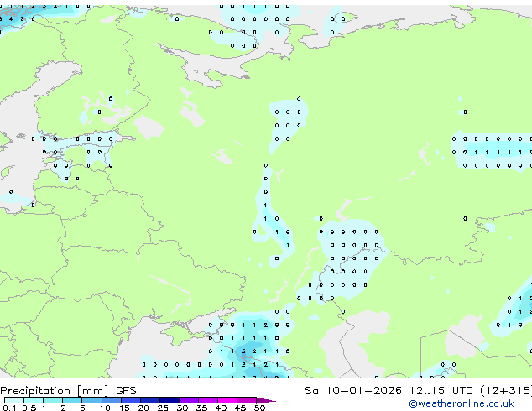Image resolution: width=532 pixels, height=411 pixels.
Task: Click the legend label '0.5'
Action: [x=29, y=408]
